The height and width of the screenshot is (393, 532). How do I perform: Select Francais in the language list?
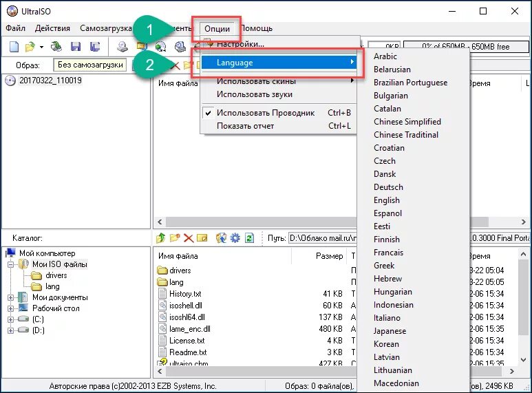click(x=388, y=253)
